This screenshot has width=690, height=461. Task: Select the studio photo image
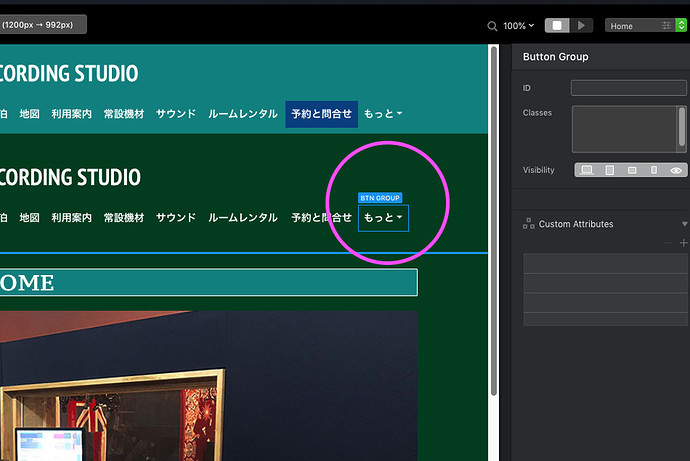pos(209,386)
